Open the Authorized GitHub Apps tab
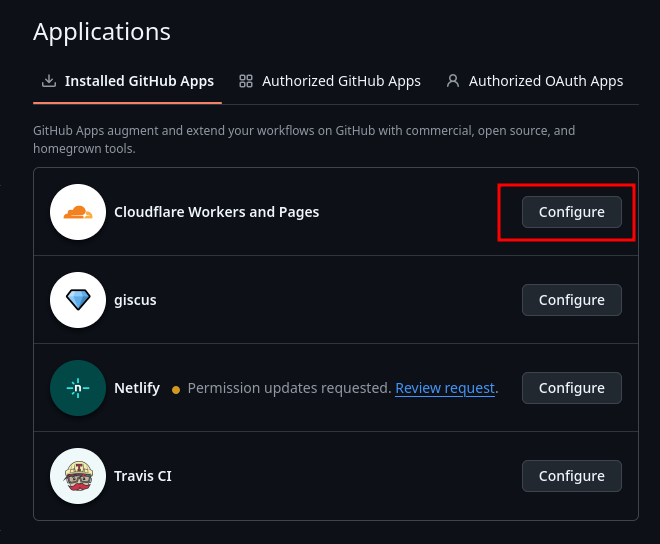The height and width of the screenshot is (544, 660). tap(330, 81)
